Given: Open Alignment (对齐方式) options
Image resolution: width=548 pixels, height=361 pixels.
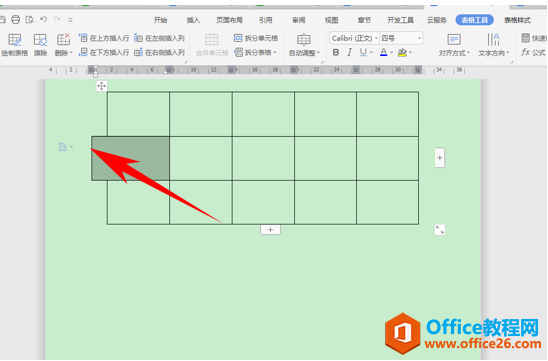Looking at the screenshot, I should pos(454,45).
